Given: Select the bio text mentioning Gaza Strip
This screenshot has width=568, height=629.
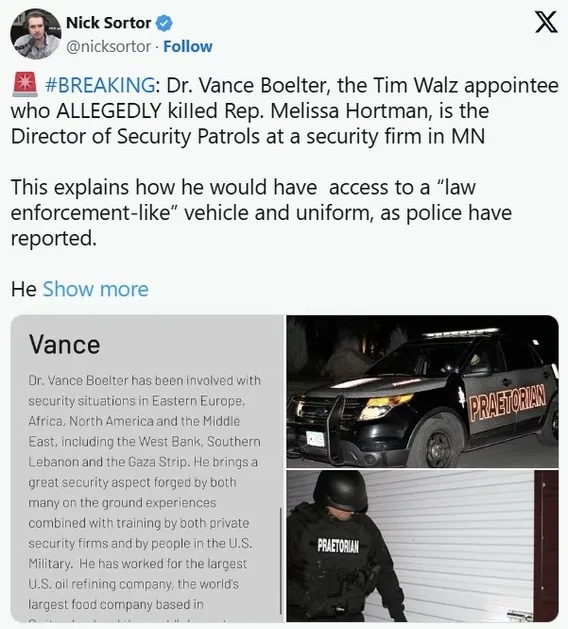Looking at the screenshot, I should (144, 462).
